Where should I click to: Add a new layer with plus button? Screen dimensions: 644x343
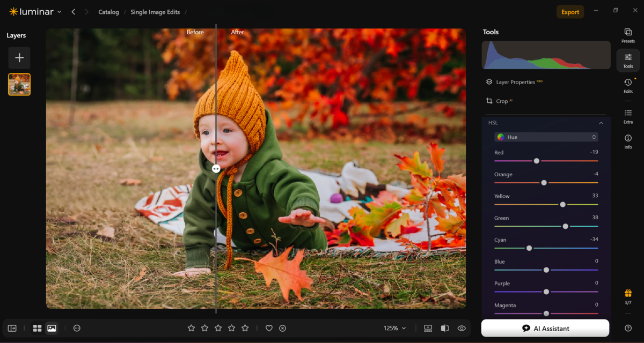coord(19,58)
